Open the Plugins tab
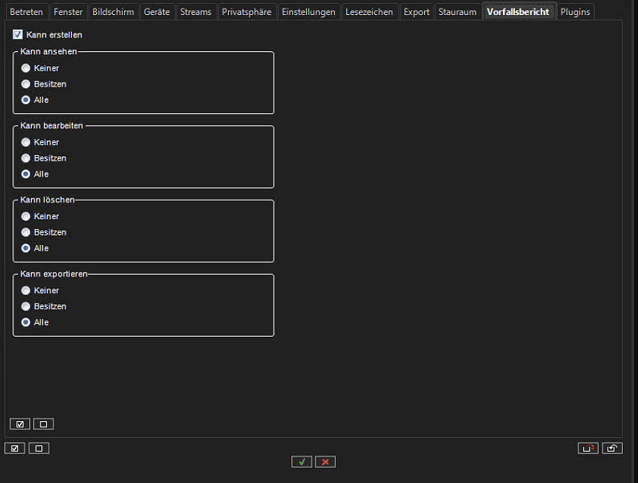Viewport: 638px width, 483px height. pos(575,12)
